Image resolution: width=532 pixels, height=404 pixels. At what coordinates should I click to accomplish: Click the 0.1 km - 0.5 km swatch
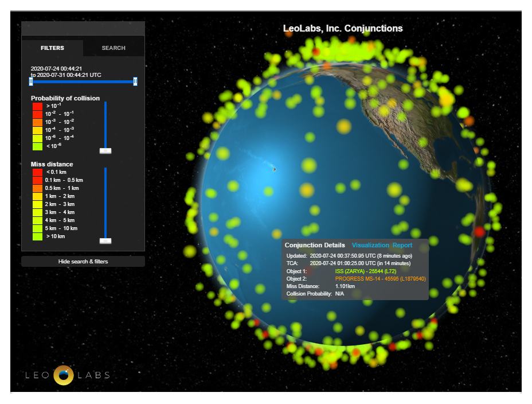[37, 180]
